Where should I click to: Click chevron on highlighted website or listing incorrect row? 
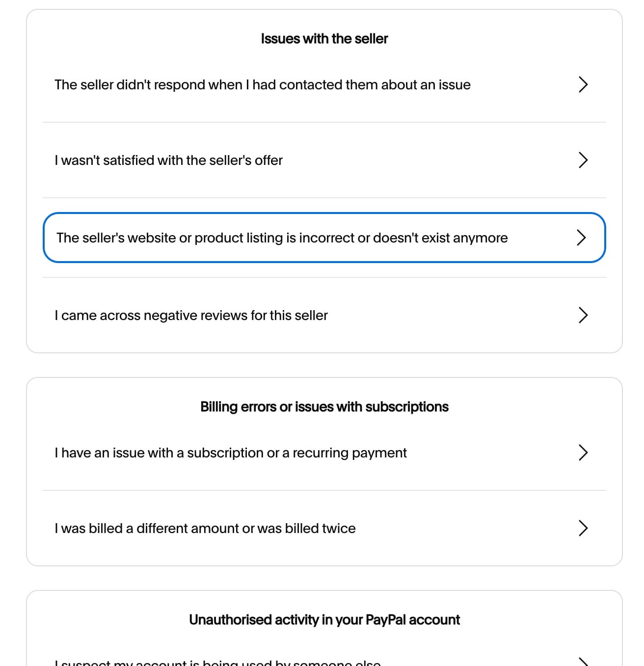coord(581,238)
